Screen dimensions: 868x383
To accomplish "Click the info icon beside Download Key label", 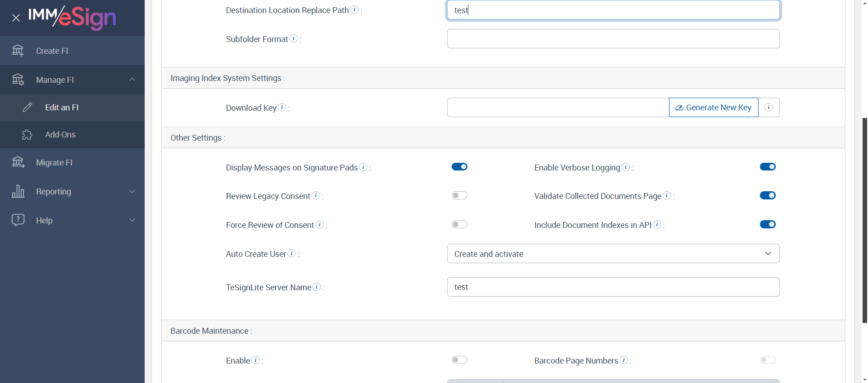I will [x=282, y=107].
